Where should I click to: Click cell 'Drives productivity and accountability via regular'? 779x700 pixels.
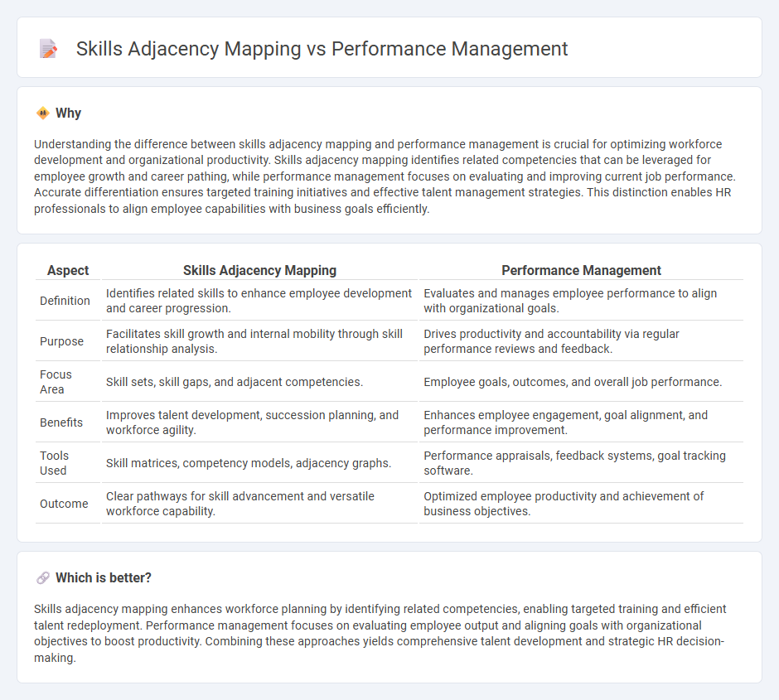click(x=581, y=341)
